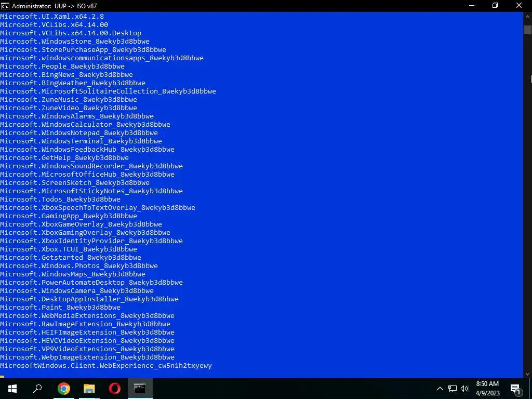
Task: Open the notification action center
Action: tap(516, 389)
